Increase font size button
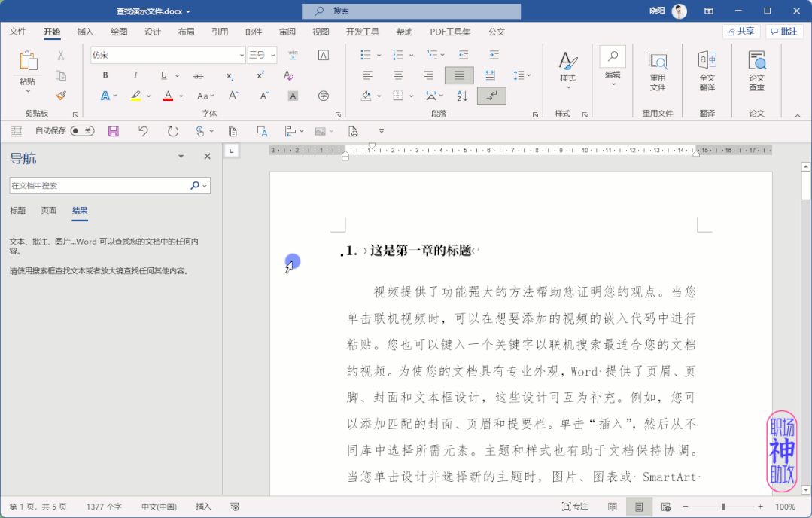Viewport: 812px width, 518px height. 233,96
